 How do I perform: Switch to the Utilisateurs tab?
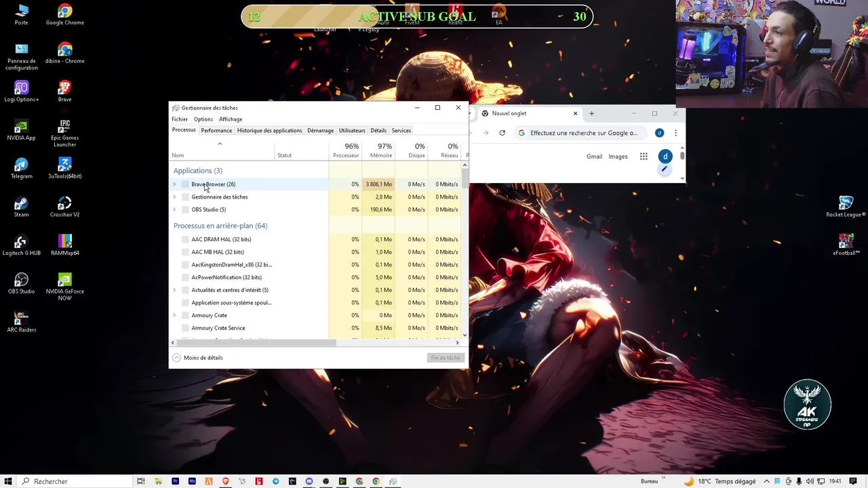click(352, 131)
